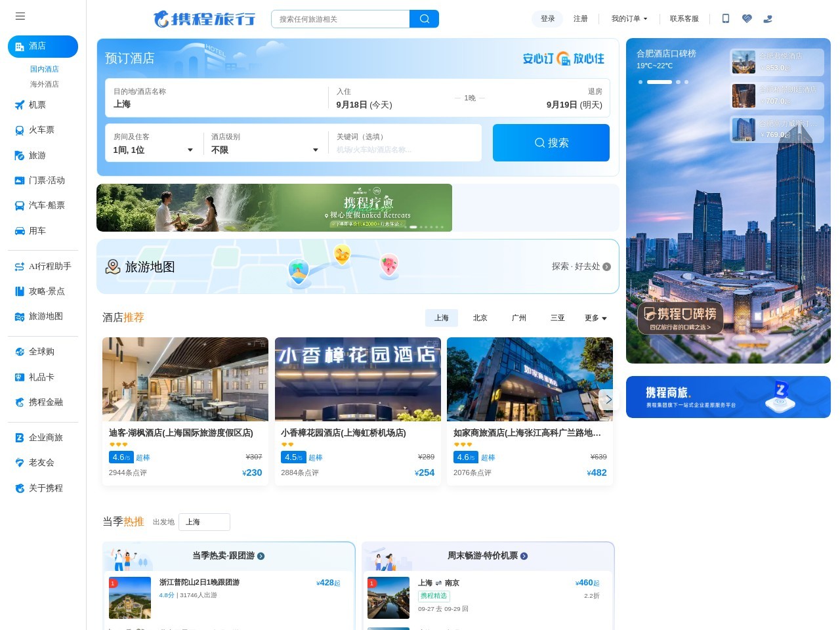
Task: Click the hamburger menu at top left
Action: pos(20,16)
